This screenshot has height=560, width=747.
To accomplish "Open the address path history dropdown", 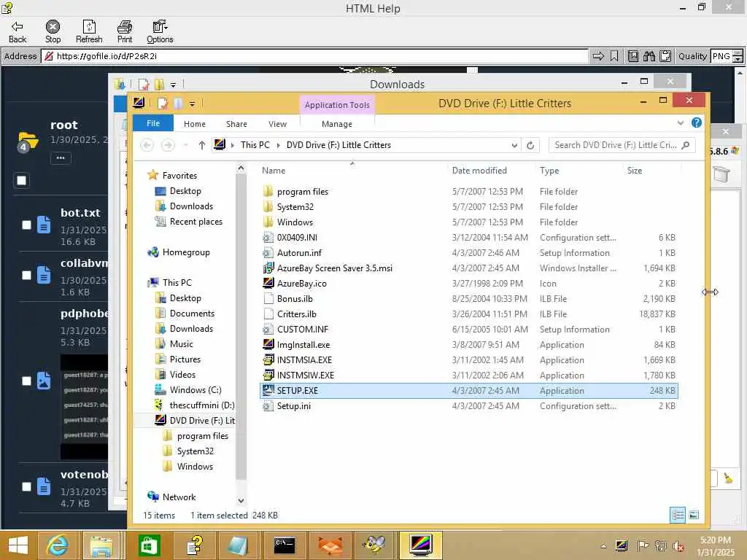I will point(514,145).
